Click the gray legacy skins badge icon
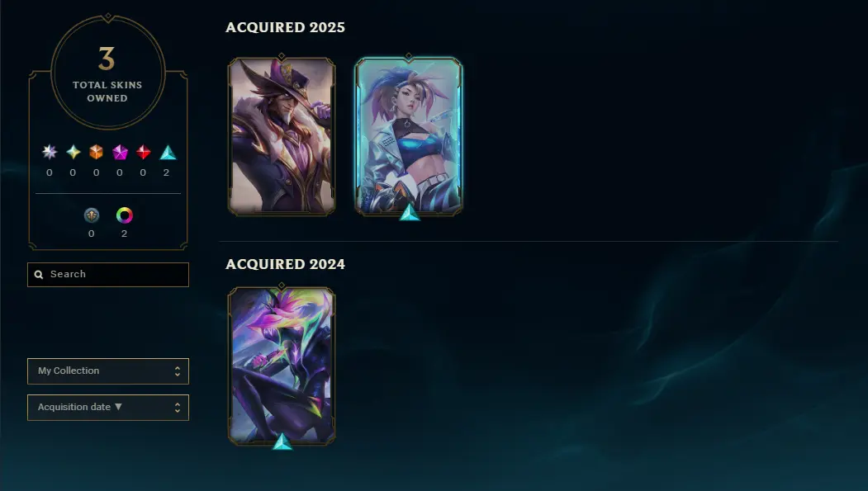This screenshot has width=868, height=491. [x=92, y=215]
